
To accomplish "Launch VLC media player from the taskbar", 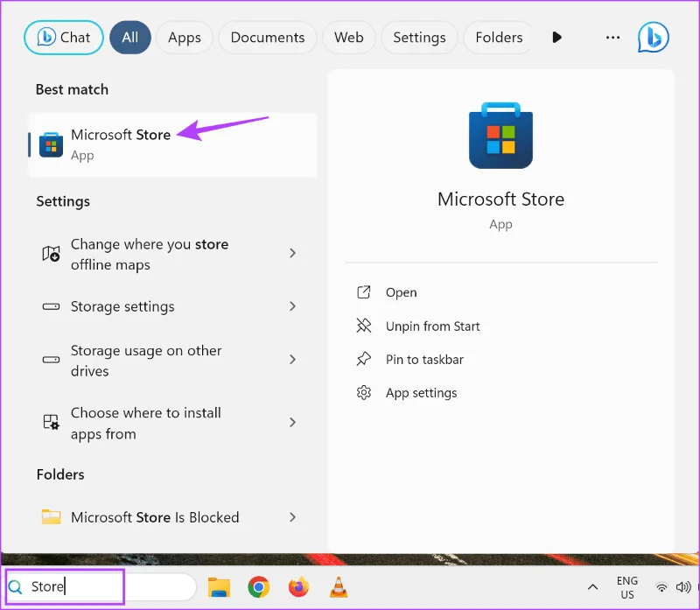I will tap(339, 586).
